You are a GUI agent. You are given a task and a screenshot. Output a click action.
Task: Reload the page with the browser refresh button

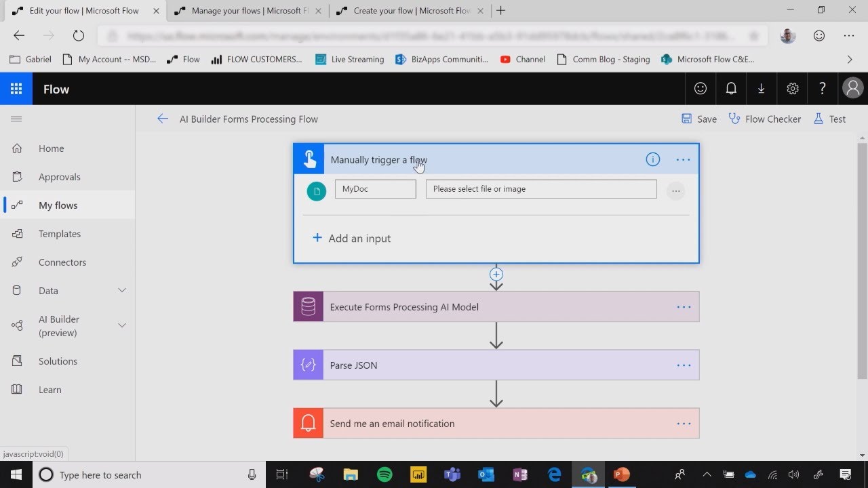[x=78, y=36]
